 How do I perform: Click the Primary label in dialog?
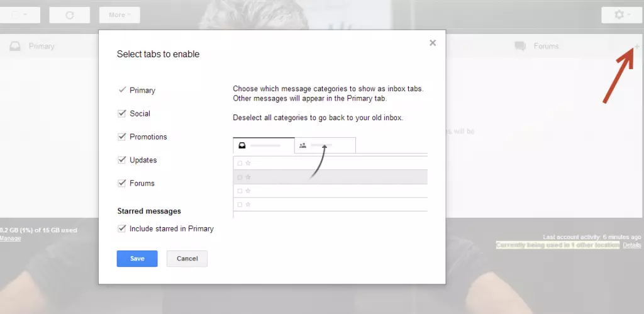(143, 91)
